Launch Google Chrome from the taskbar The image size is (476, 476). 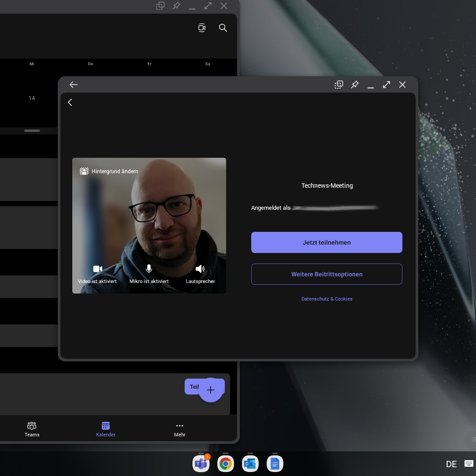226,463
